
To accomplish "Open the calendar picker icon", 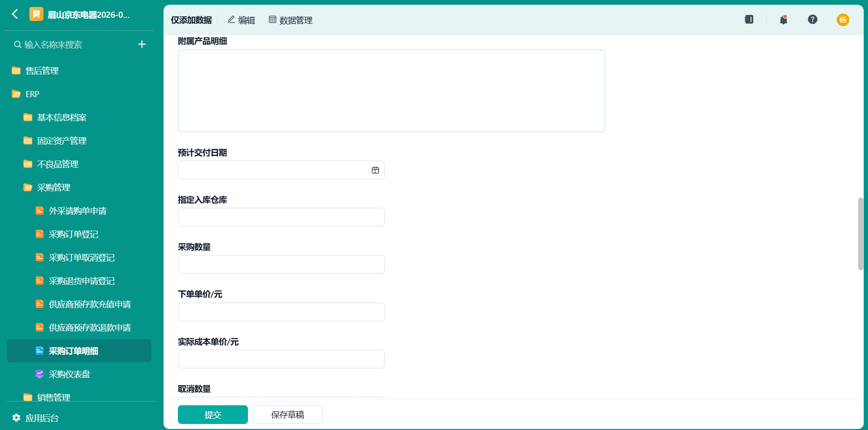I will pyautogui.click(x=375, y=170).
